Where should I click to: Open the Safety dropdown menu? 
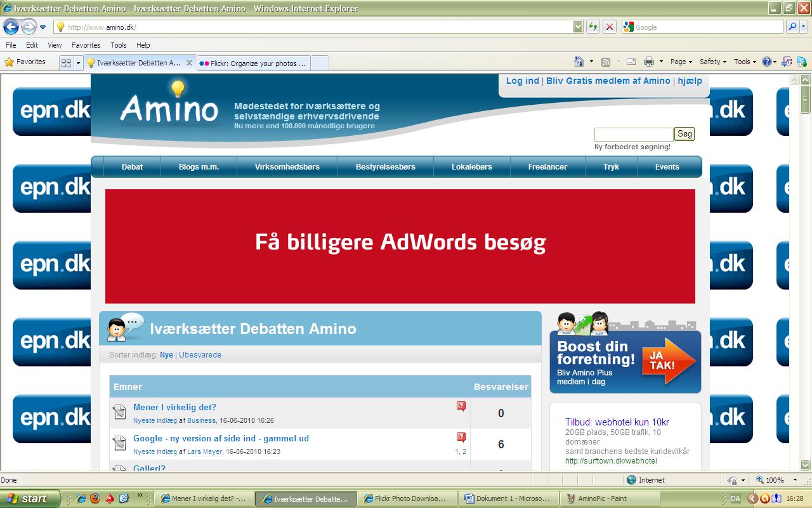coord(714,62)
